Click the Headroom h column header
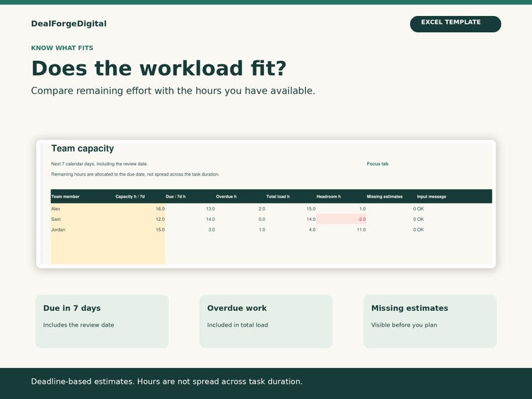 pyautogui.click(x=328, y=197)
